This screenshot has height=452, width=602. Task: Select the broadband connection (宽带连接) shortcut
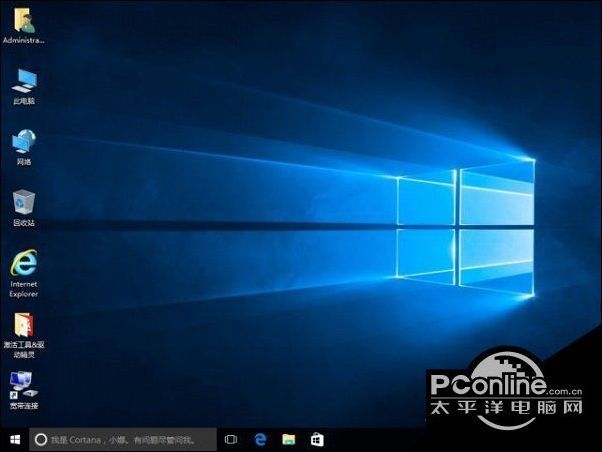pyautogui.click(x=24, y=385)
